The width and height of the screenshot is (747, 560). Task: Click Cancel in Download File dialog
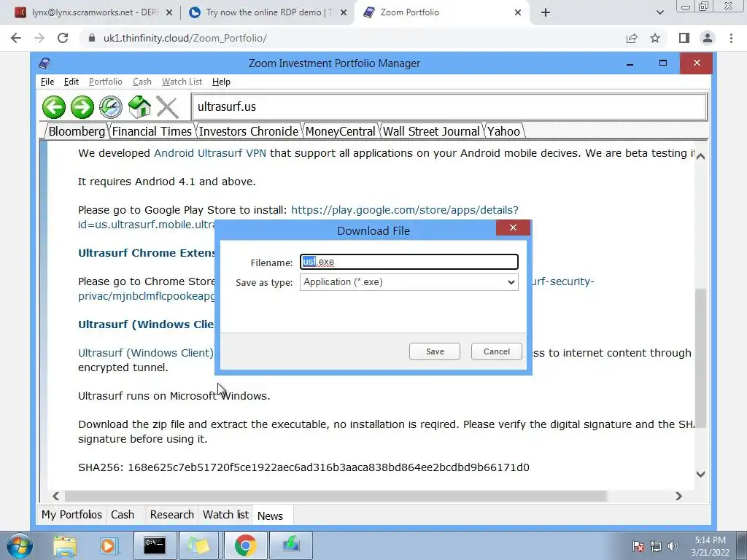tap(496, 351)
